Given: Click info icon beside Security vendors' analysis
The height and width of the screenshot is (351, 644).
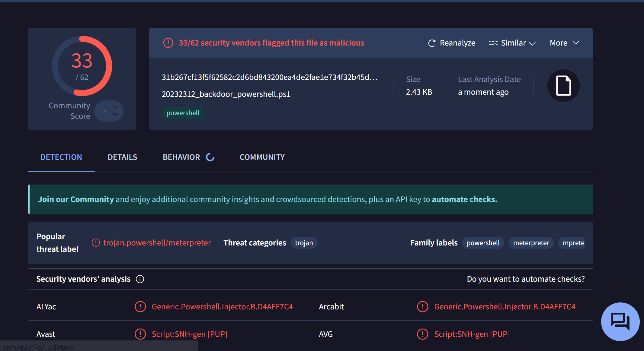Looking at the screenshot, I should (140, 279).
